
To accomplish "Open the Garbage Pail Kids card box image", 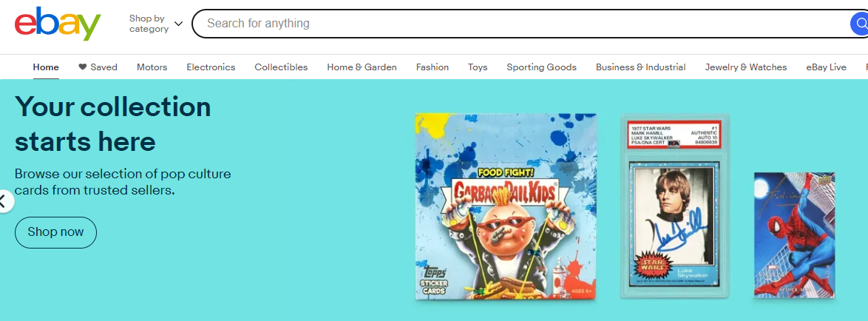I will point(506,206).
